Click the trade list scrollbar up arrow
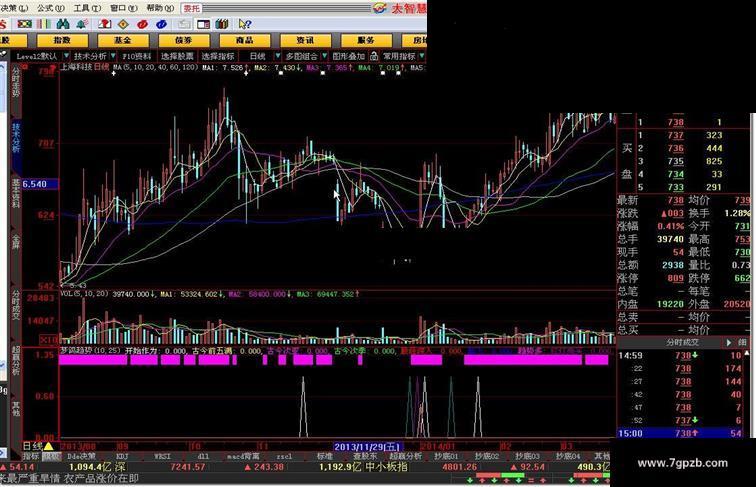 [x=747, y=353]
